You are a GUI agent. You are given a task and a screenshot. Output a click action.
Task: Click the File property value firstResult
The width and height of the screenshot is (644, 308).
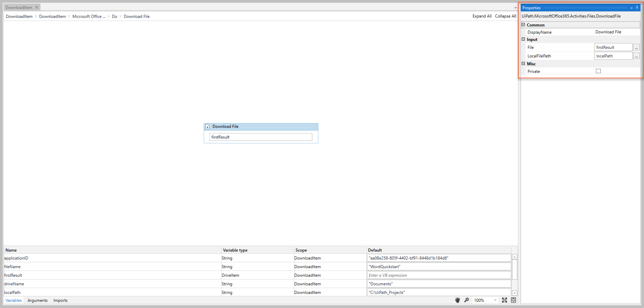pos(613,47)
